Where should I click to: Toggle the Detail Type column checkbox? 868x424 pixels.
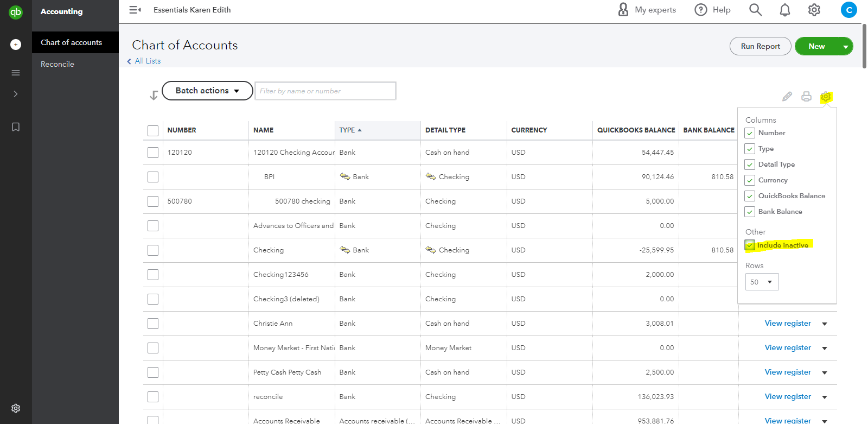(750, 164)
